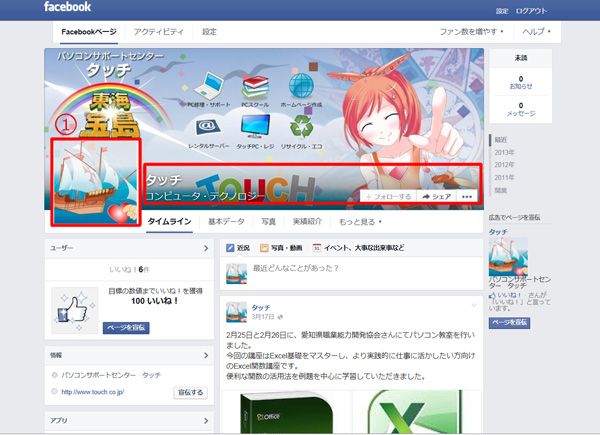600x435 pixels.
Task: Open the ヘルプ dropdown menu
Action: click(x=536, y=31)
